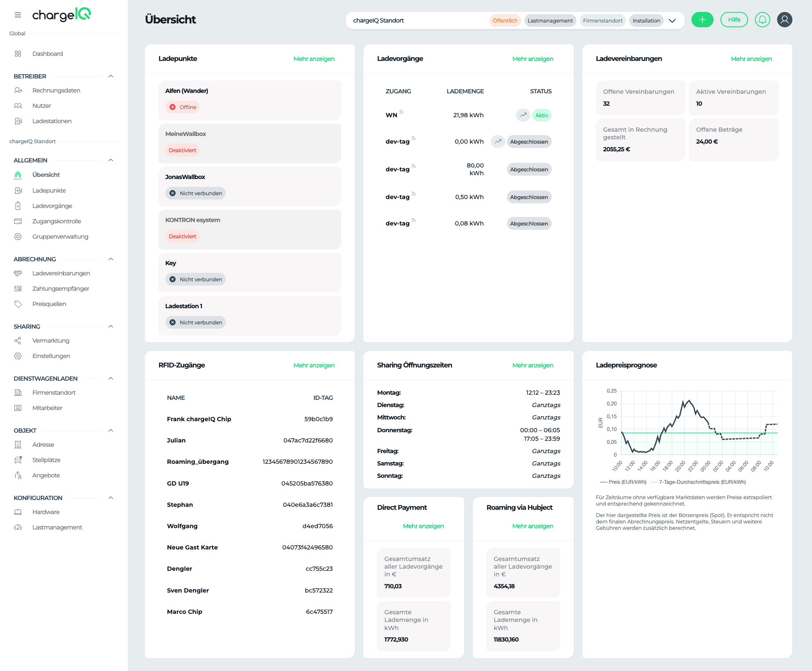Open the notifications bell icon
Image resolution: width=812 pixels, height=671 pixels.
[762, 20]
